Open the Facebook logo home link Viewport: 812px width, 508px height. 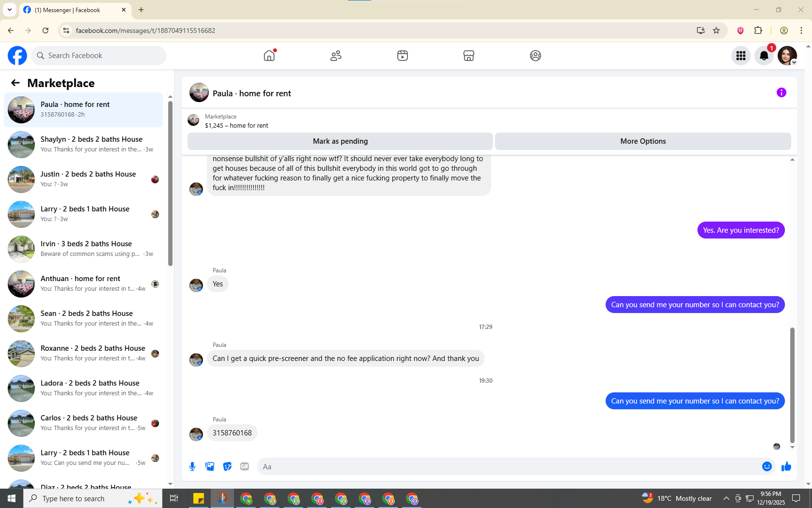coord(17,56)
